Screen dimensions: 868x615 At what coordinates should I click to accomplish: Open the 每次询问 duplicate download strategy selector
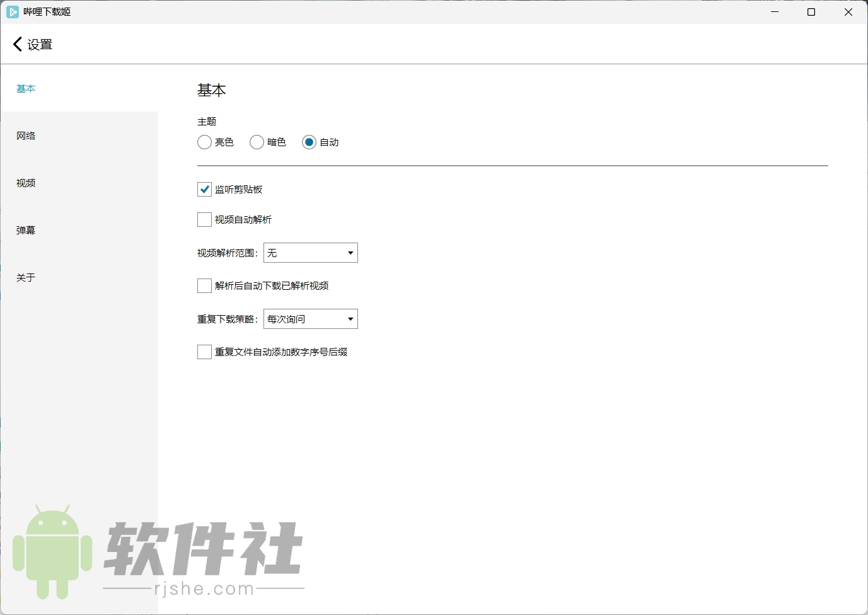tap(309, 319)
